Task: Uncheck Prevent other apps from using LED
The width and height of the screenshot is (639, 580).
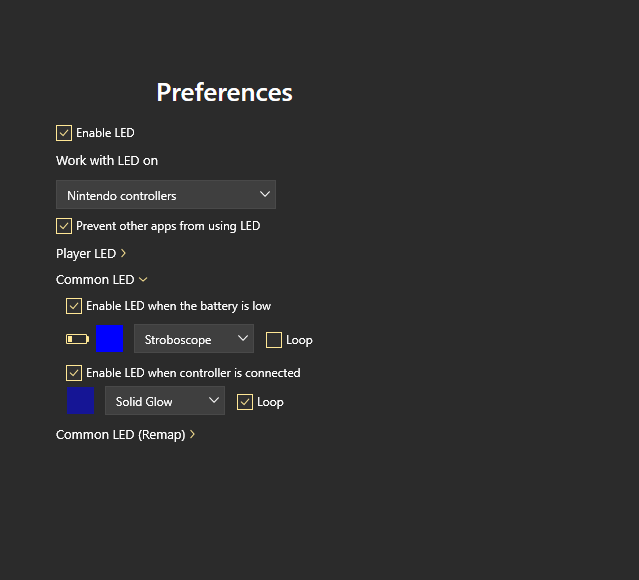Action: (x=64, y=226)
